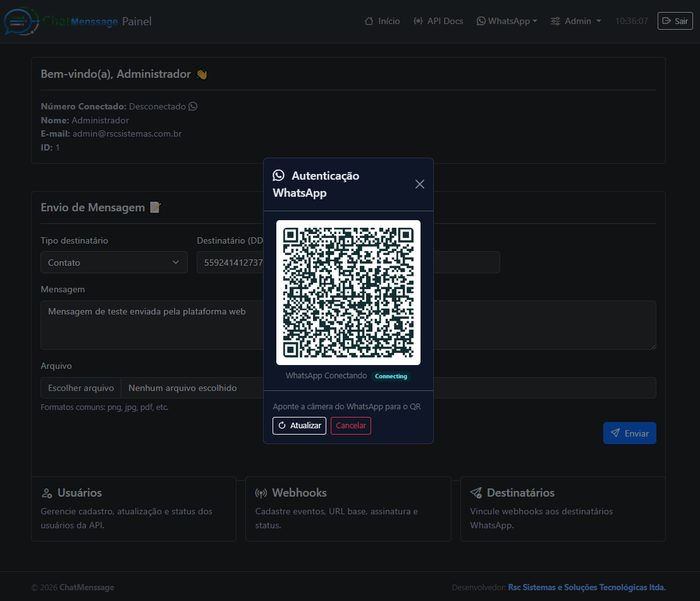Click the Enviar send button
Image resolution: width=700 pixels, height=601 pixels.
[x=629, y=433]
